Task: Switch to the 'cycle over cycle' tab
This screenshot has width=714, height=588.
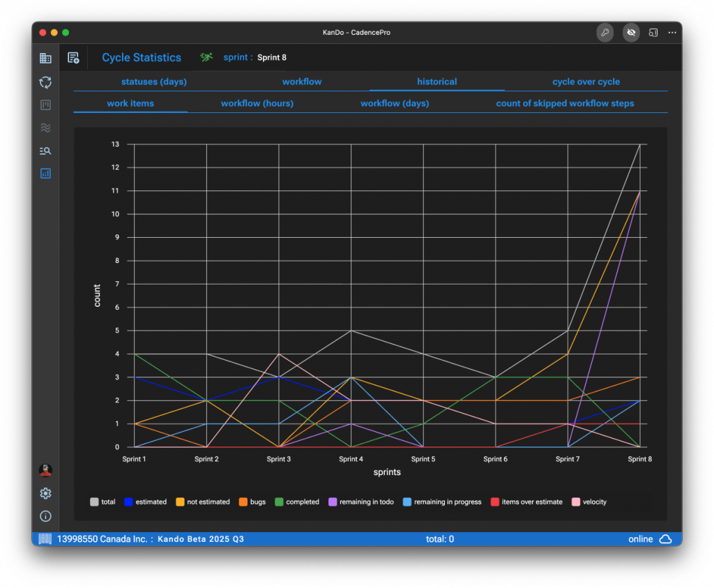Action: [x=586, y=82]
